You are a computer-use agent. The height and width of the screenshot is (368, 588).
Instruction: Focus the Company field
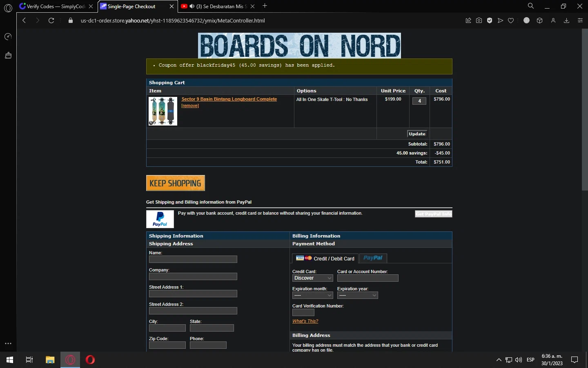[193, 276]
